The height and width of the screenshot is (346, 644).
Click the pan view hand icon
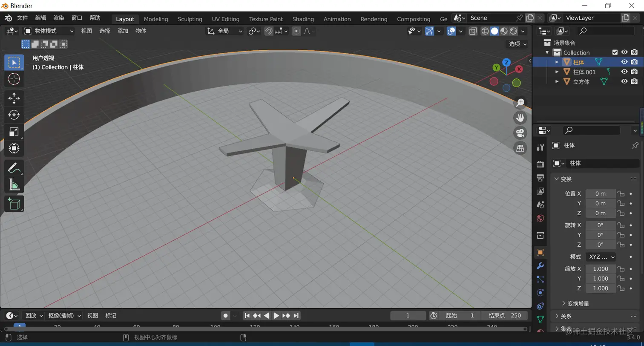coord(520,118)
